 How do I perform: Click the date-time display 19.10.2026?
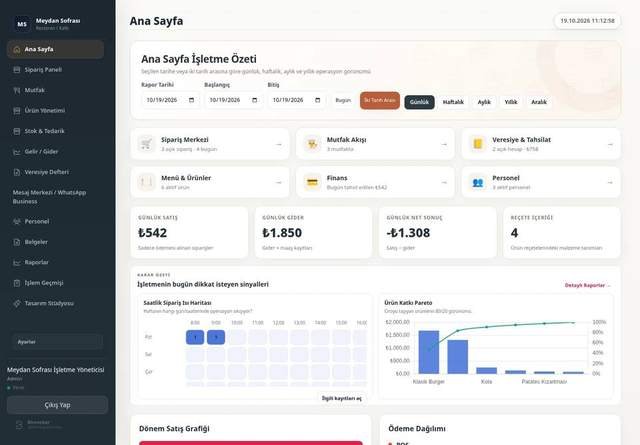tap(587, 21)
